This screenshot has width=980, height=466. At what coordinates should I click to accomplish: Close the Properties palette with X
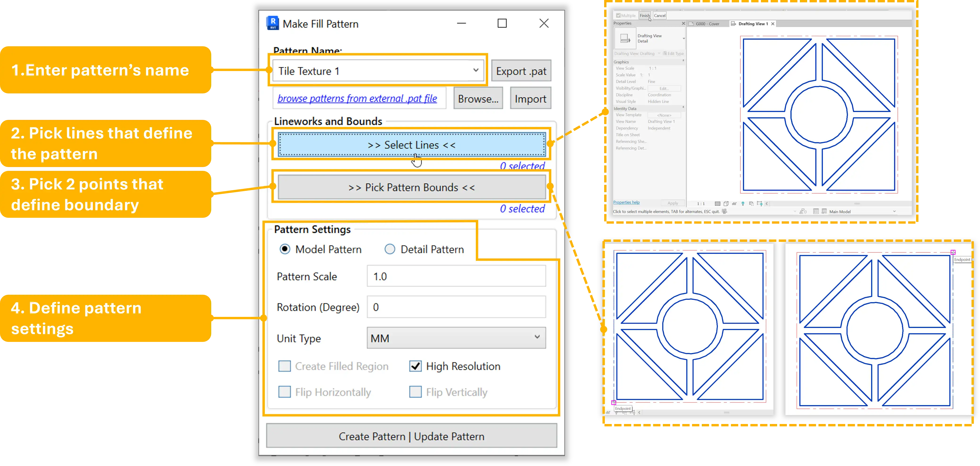click(x=683, y=24)
